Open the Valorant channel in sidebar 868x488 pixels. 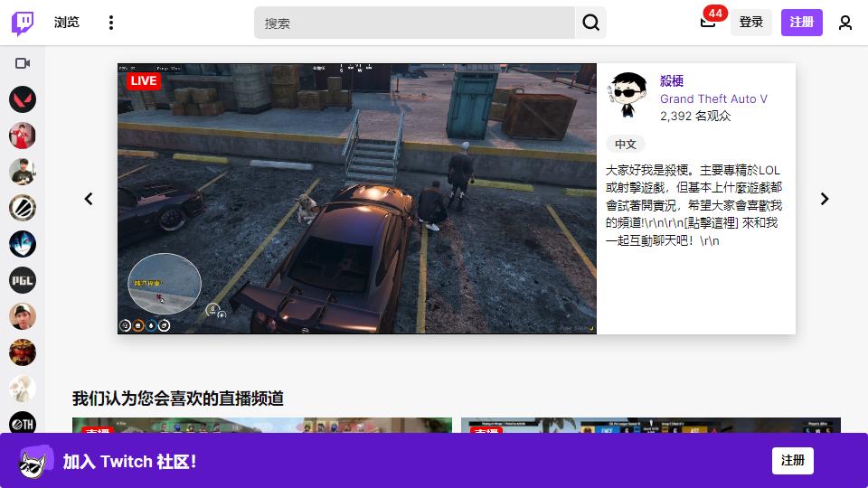[23, 99]
